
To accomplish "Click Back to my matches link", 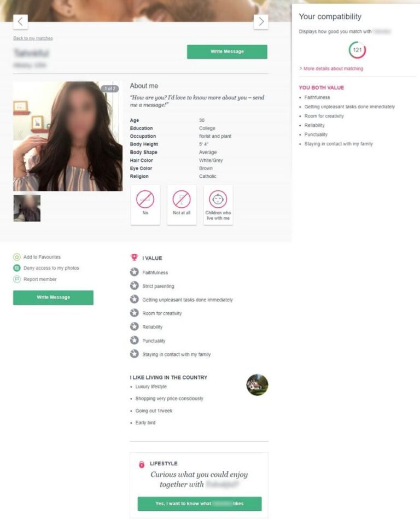I will 33,38.
